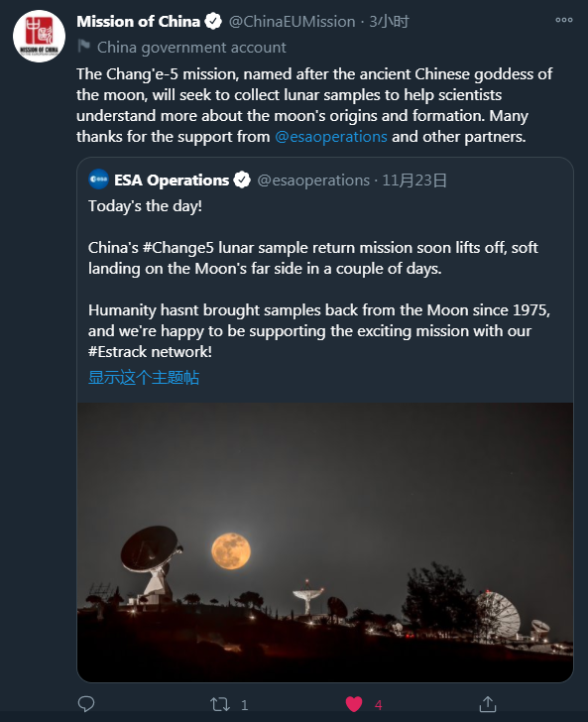The height and width of the screenshot is (722, 588).
Task: Click ESA Operations verified badge
Action: pos(242,180)
